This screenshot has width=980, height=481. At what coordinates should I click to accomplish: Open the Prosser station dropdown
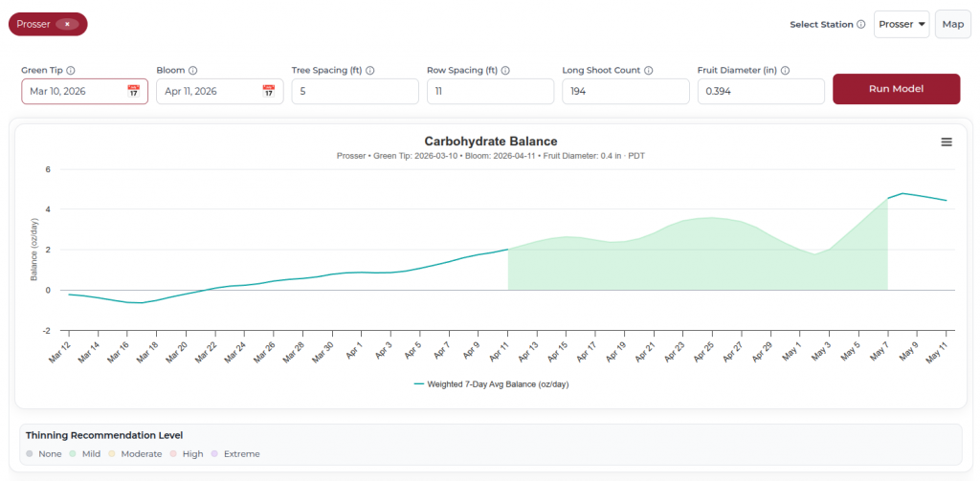902,24
